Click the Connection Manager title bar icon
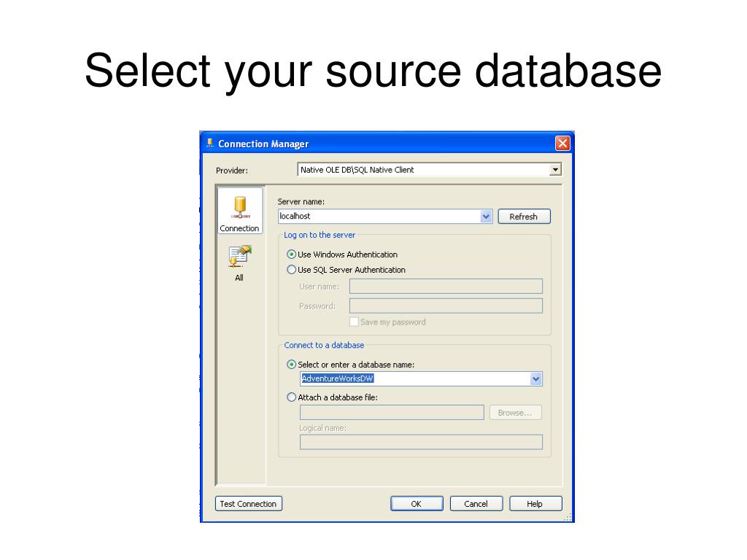Screen dimensions: 747x560 [x=209, y=143]
